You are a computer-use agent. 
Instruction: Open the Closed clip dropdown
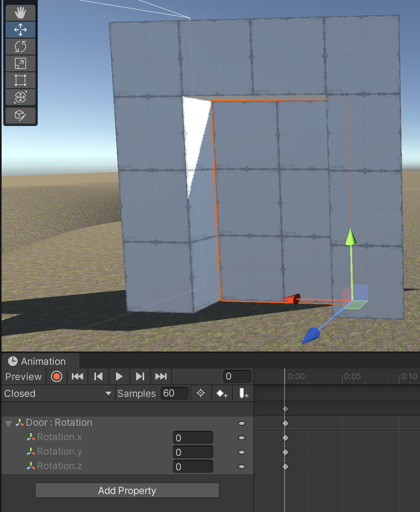coord(57,393)
